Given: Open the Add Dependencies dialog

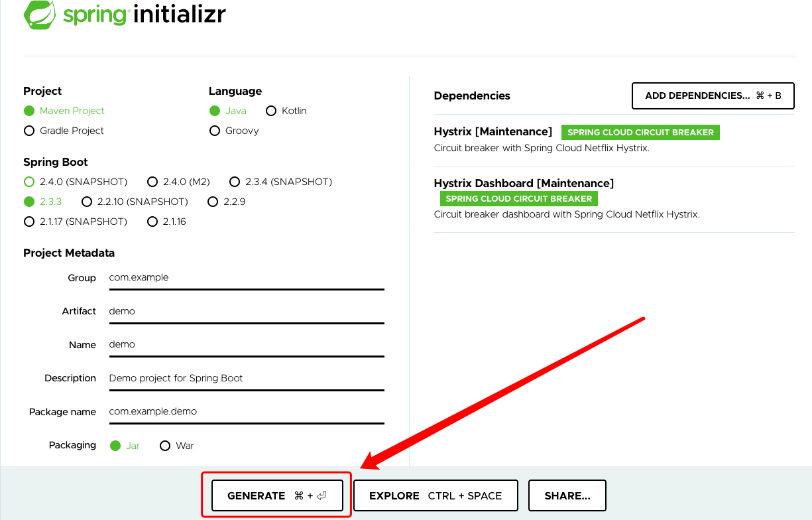Looking at the screenshot, I should (x=713, y=96).
